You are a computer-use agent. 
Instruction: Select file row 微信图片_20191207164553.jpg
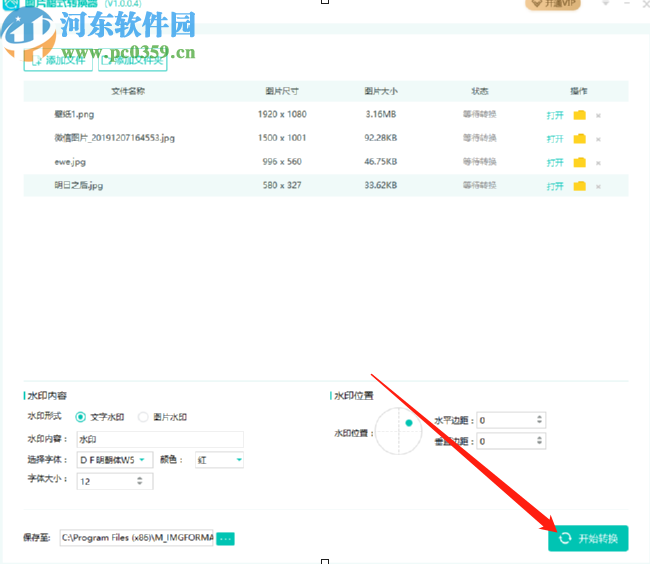coord(326,138)
